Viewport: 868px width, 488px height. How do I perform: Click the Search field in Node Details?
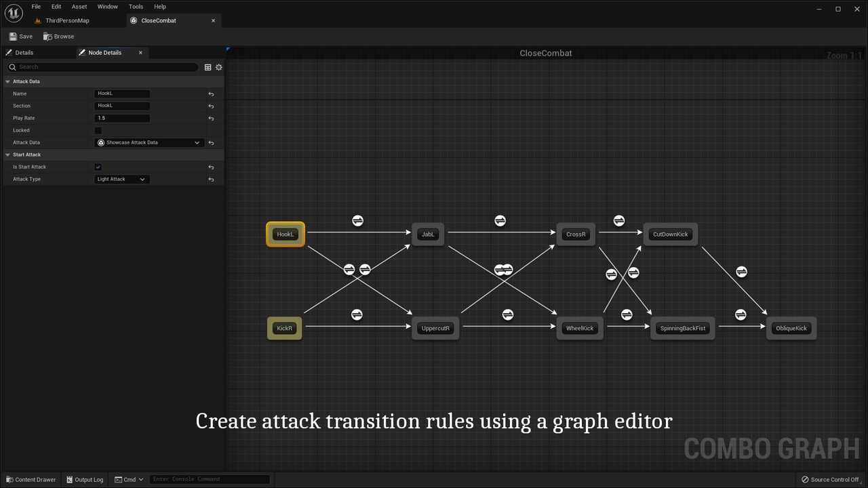point(103,67)
